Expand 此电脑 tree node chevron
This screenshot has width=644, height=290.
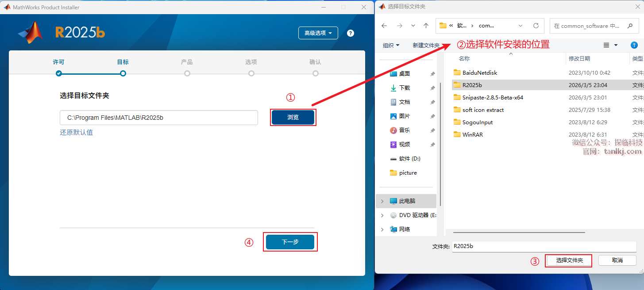[382, 201]
